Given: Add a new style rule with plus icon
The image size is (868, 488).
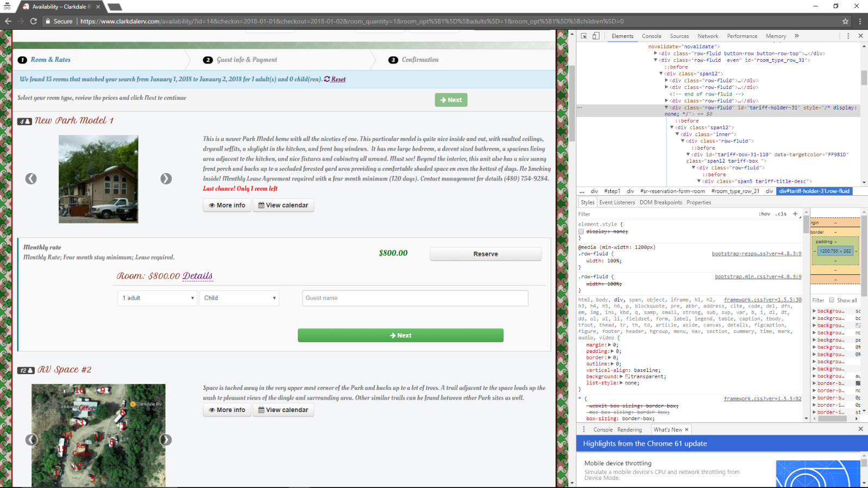Looking at the screenshot, I should 795,214.
